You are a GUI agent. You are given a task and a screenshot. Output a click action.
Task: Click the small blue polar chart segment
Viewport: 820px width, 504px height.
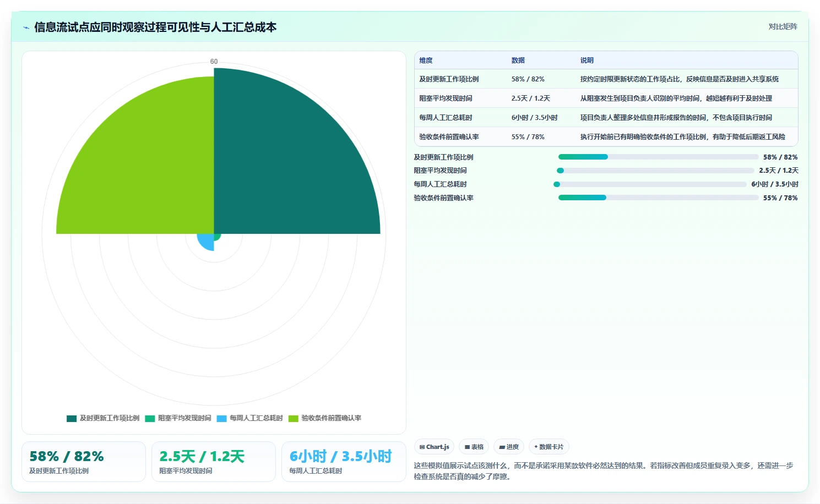tap(207, 242)
